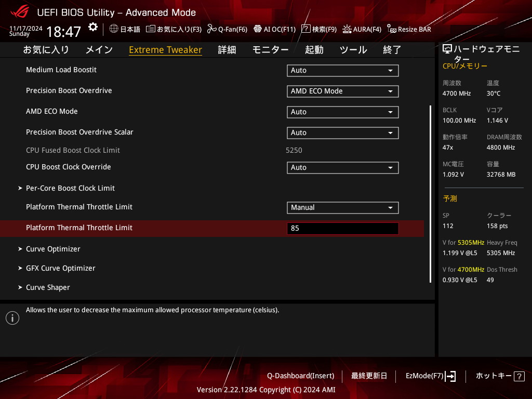The width and height of the screenshot is (532, 399).
Task: Click the CPU/メモリー section heading
Action: [x=465, y=66]
